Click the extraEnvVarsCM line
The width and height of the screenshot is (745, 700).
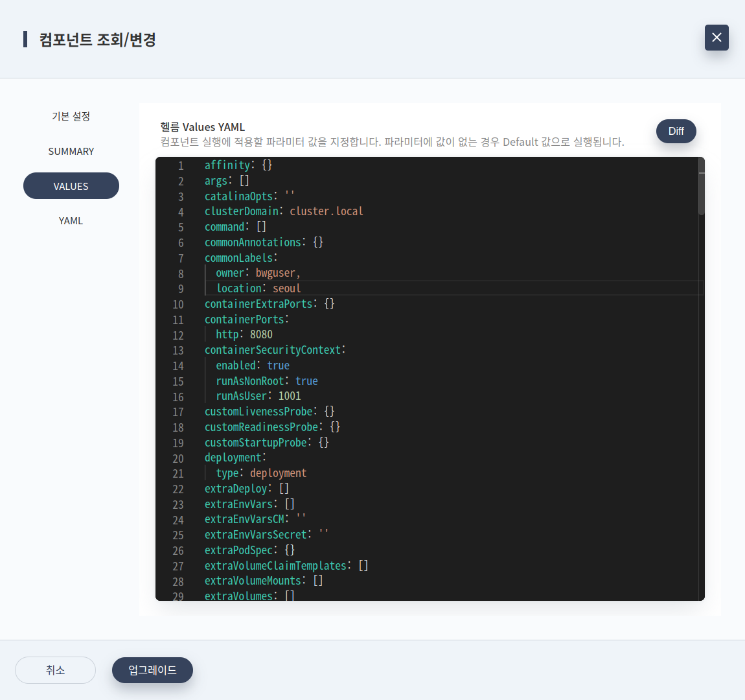[255, 519]
